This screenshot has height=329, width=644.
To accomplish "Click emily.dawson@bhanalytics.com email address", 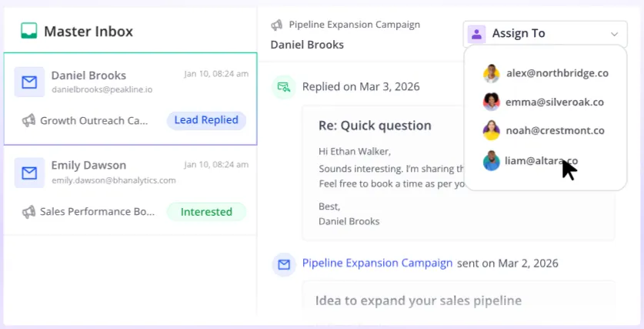I will pos(113,180).
